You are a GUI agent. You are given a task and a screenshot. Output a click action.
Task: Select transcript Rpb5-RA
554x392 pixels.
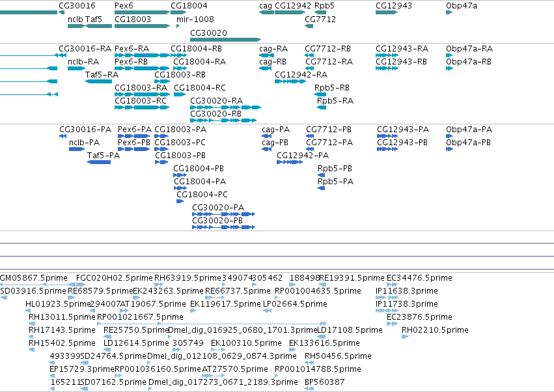coord(335,100)
